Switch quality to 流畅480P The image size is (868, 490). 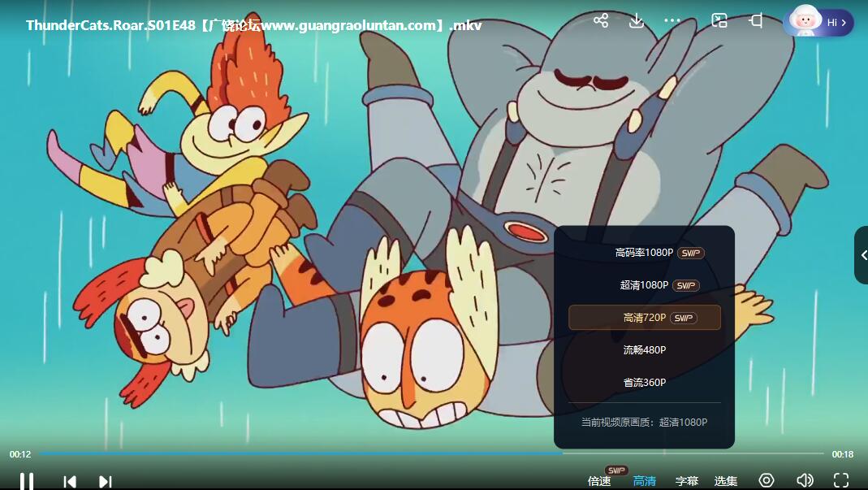pyautogui.click(x=645, y=349)
